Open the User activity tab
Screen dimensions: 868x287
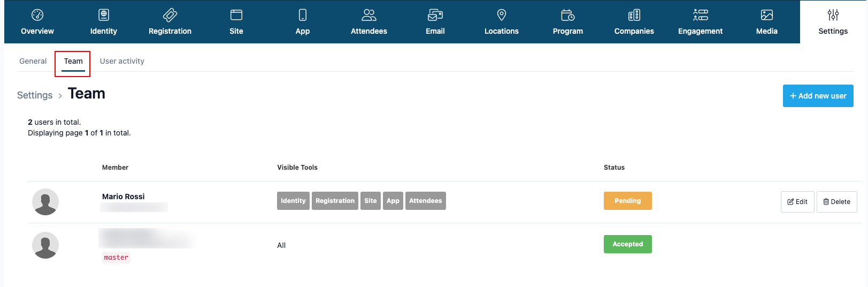coord(122,61)
